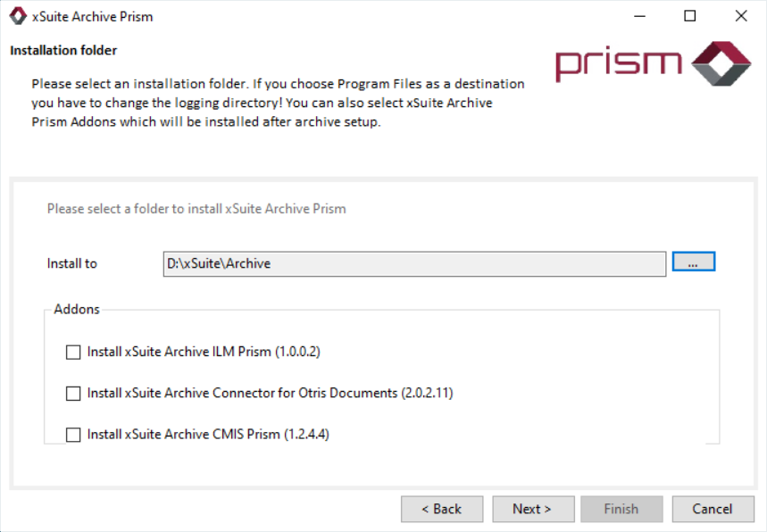Proceed with the Next button
The height and width of the screenshot is (532, 767).
[x=532, y=509]
